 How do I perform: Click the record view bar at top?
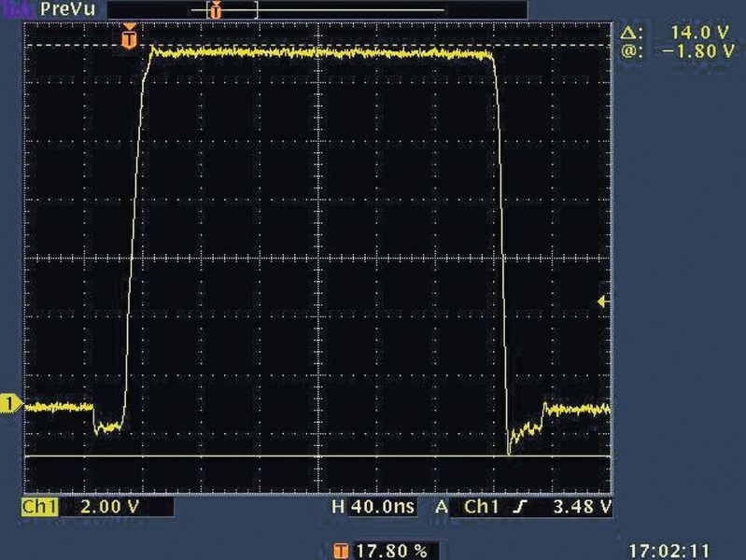tap(317, 9)
